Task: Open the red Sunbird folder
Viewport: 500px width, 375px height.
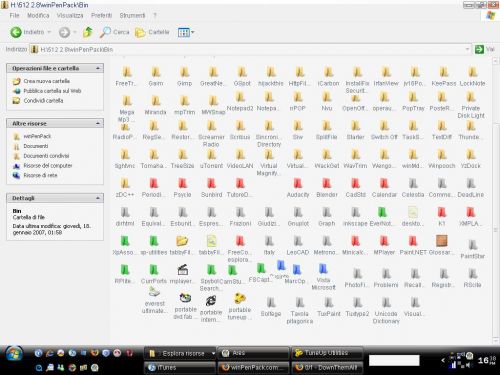Action: click(x=211, y=188)
